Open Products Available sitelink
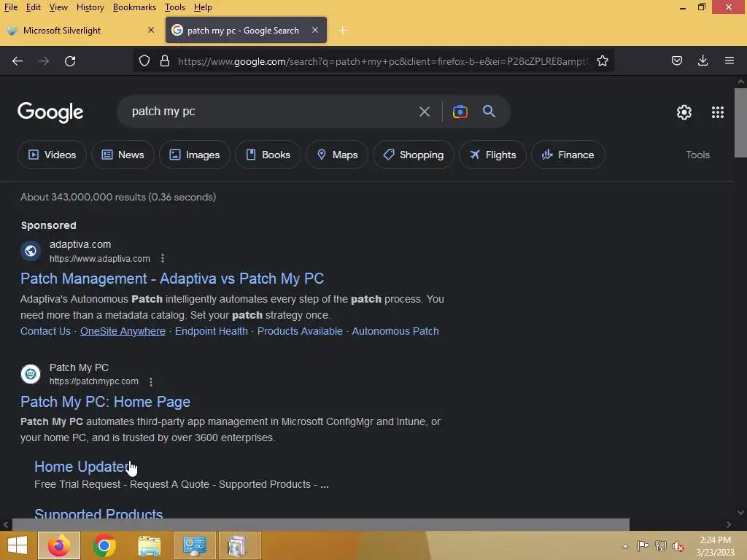 (x=300, y=332)
